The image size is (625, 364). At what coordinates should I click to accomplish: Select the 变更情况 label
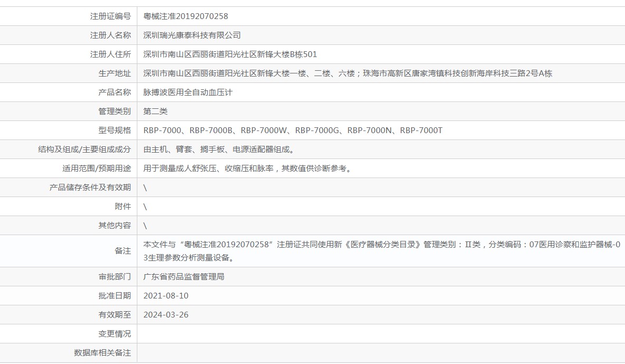coord(115,334)
